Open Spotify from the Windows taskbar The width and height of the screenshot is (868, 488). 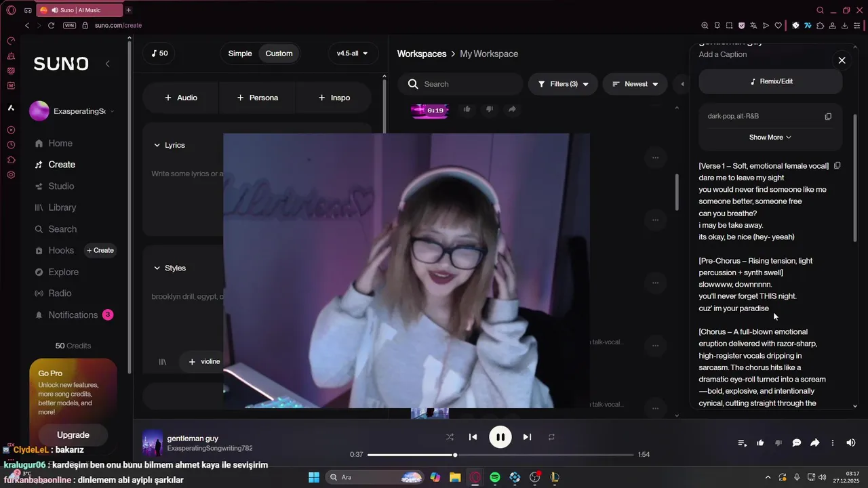tap(495, 477)
